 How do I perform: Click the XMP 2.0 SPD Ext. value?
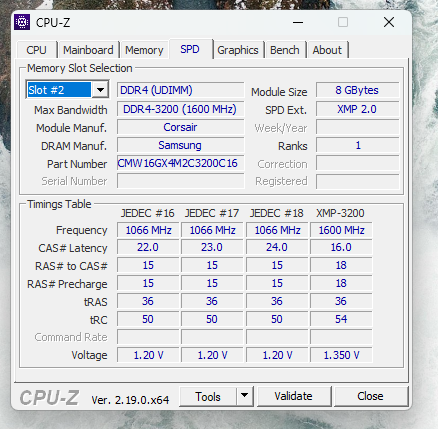(357, 109)
